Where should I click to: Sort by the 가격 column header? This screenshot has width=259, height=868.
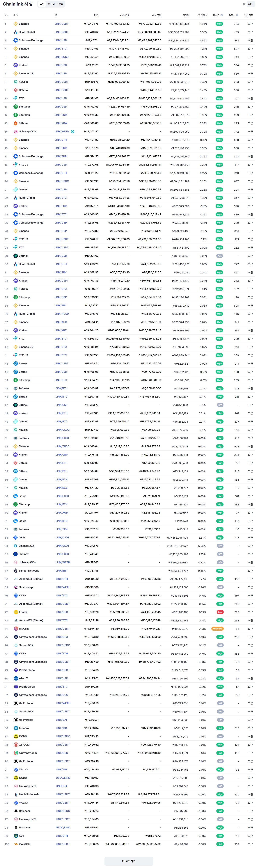tap(96, 15)
